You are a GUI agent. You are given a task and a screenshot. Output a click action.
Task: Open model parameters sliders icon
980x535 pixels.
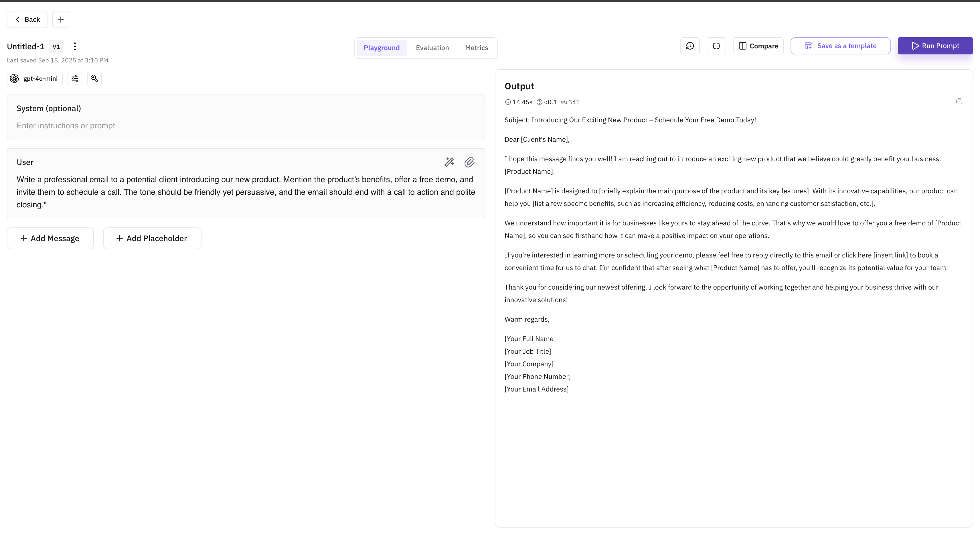pos(75,78)
